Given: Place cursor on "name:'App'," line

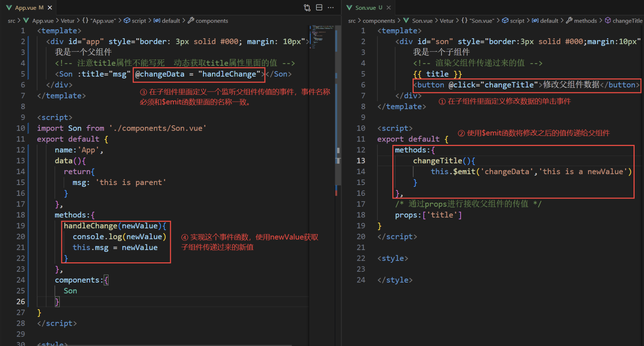Looking at the screenshot, I should [79, 150].
